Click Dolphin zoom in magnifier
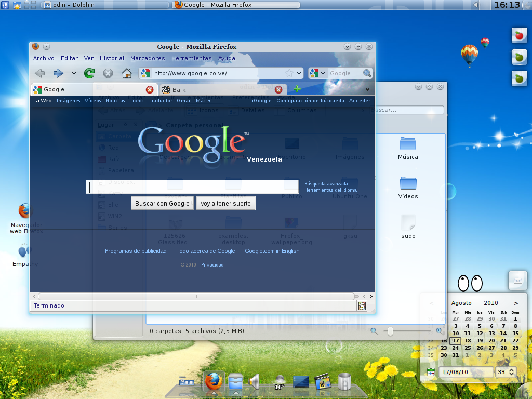 coord(440,331)
